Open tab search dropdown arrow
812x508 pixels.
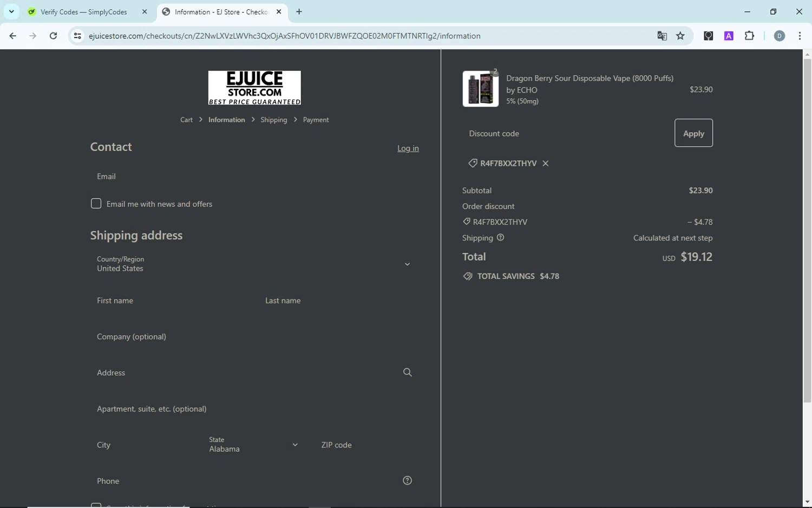click(x=11, y=12)
